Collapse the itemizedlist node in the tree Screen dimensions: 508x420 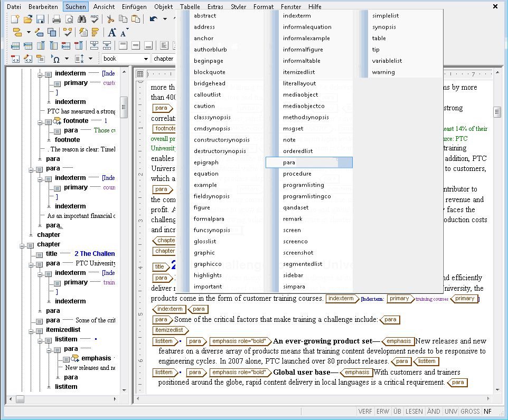tap(31, 331)
